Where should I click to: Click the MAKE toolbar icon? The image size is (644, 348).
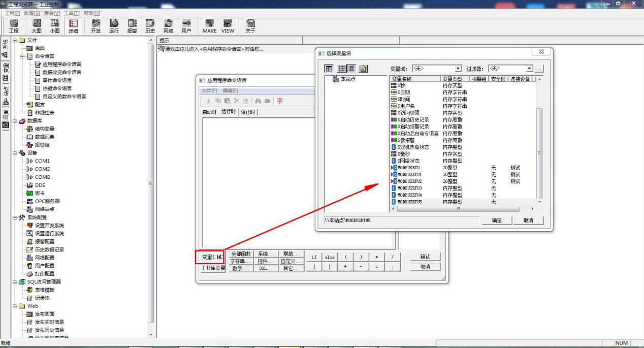209,26
